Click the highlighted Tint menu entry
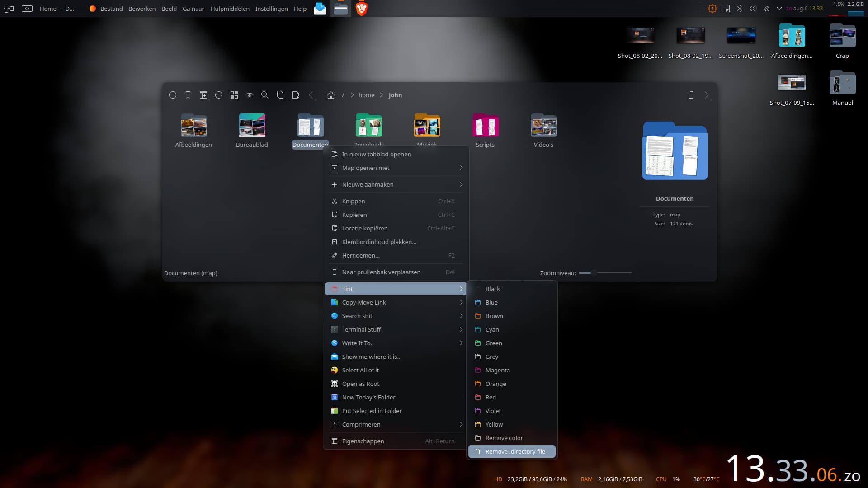868x488 pixels. (396, 289)
